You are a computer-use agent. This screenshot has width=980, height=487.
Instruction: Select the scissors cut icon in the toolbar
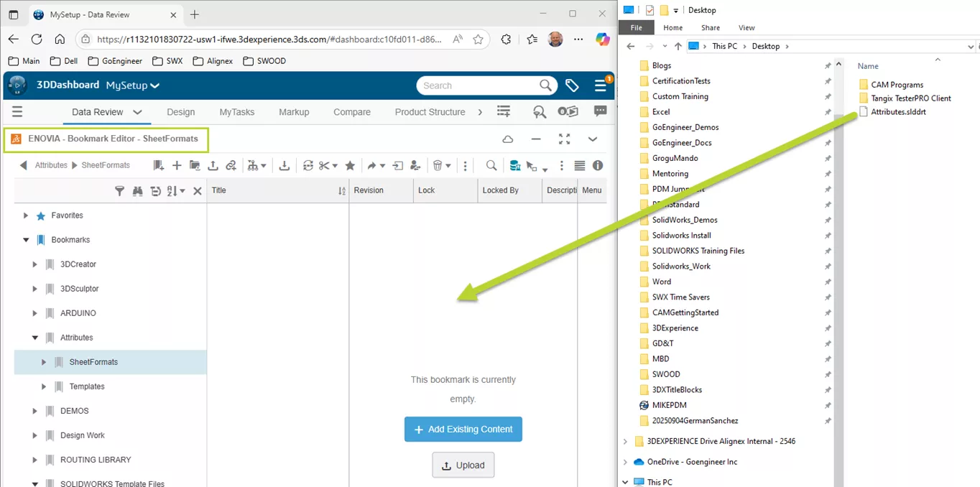click(x=325, y=165)
